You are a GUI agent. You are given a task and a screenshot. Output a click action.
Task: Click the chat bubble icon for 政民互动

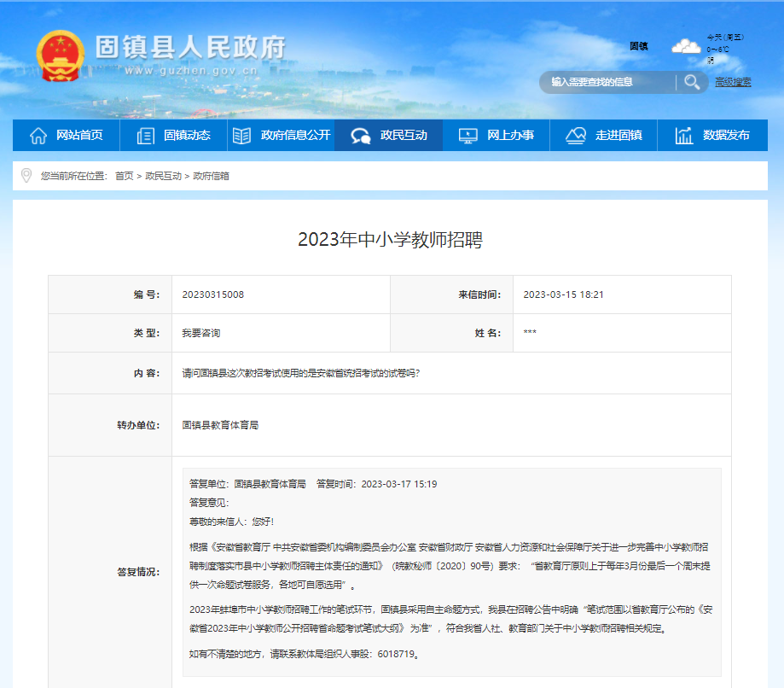click(361, 136)
